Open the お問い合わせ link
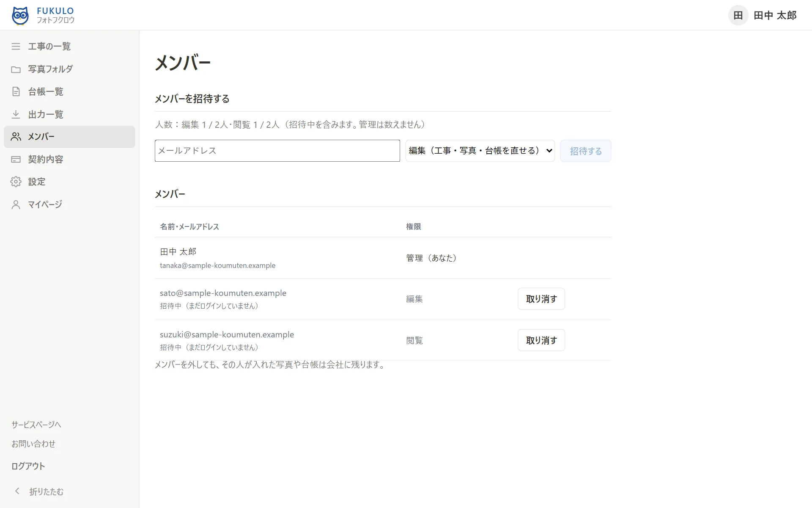Screen dimensions: 812x508 [33, 444]
